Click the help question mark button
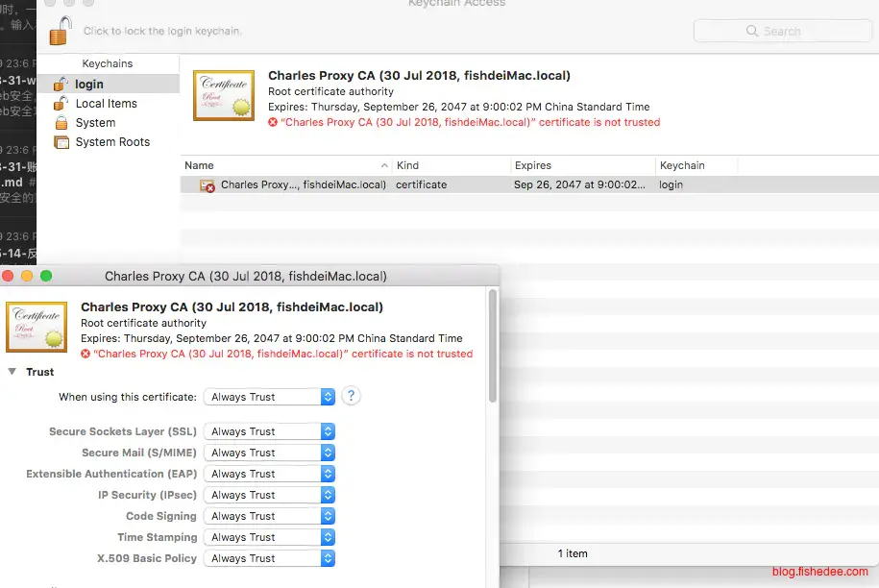Screen dimensions: 879x588 click(x=351, y=396)
